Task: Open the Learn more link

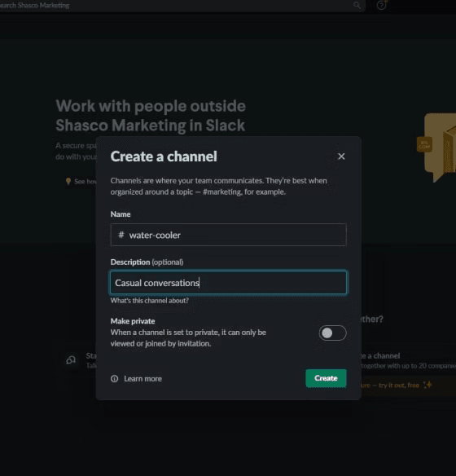Action: pos(142,379)
